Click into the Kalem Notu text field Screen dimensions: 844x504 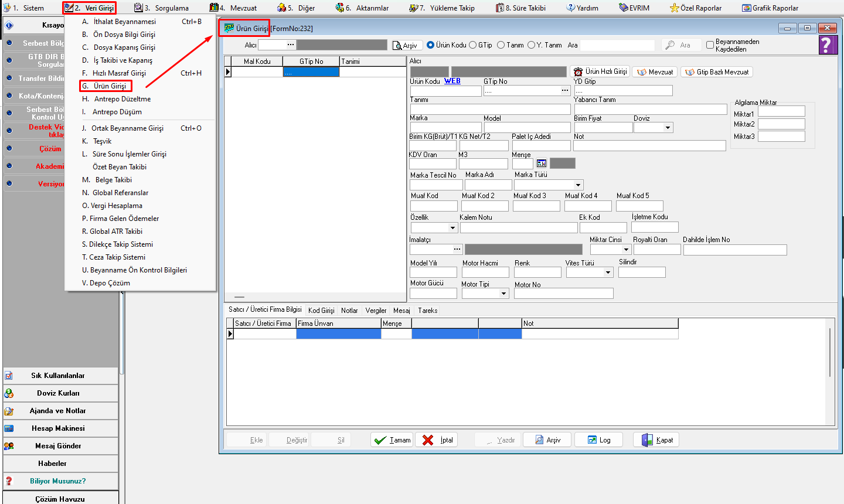point(518,227)
